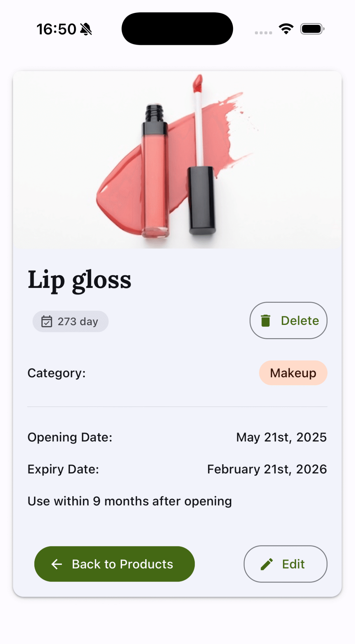Tap the Delete button text
The height and width of the screenshot is (644, 355).
click(x=300, y=321)
